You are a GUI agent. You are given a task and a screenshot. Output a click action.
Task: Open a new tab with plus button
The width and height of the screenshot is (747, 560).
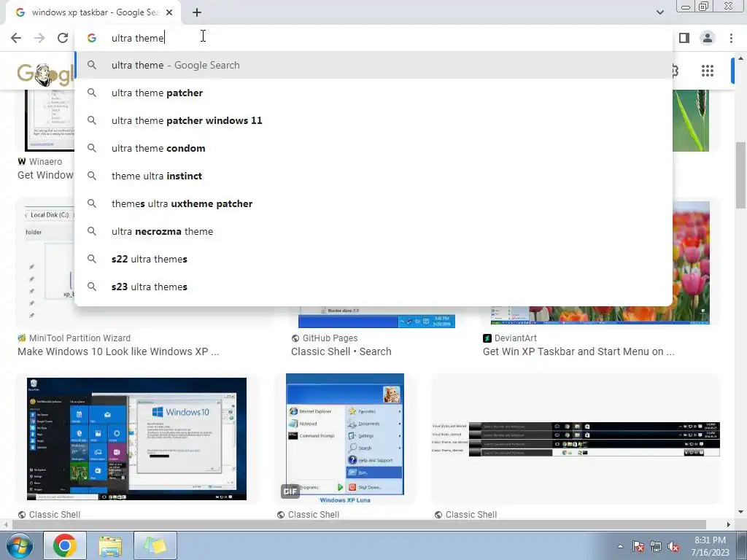coord(197,12)
